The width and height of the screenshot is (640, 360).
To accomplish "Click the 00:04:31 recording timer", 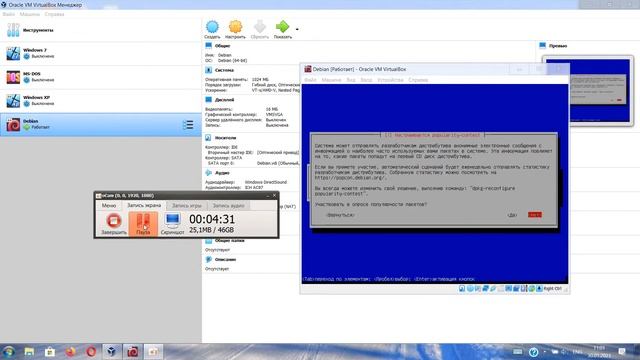I will [x=212, y=219].
